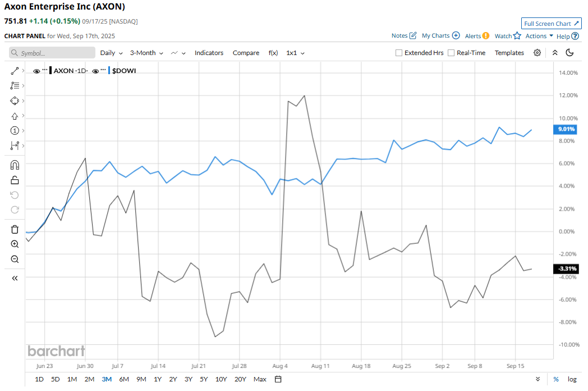Open the f(x) expressions menu
The height and width of the screenshot is (391, 588).
(x=273, y=53)
